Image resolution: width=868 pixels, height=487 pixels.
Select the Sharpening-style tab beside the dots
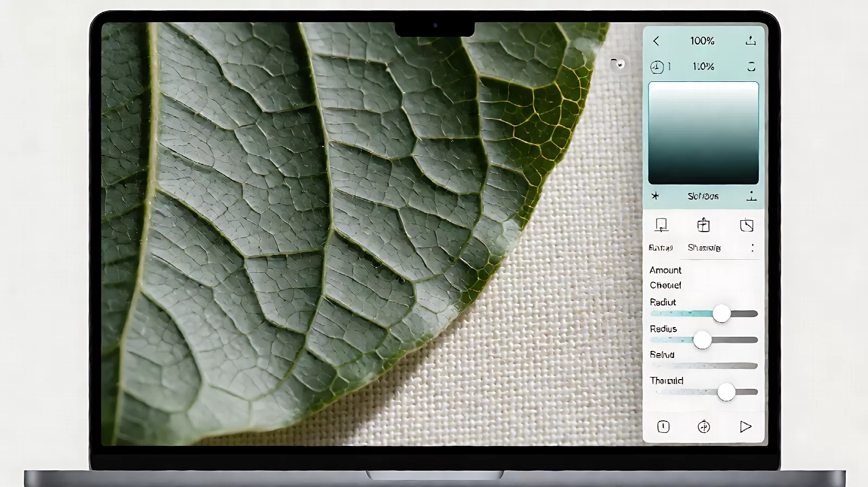tap(704, 248)
